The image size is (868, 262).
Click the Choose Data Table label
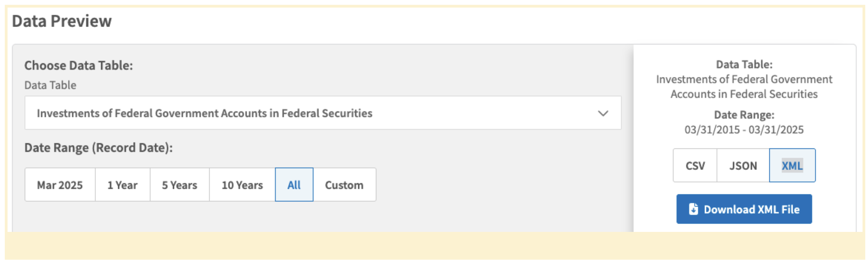(78, 65)
